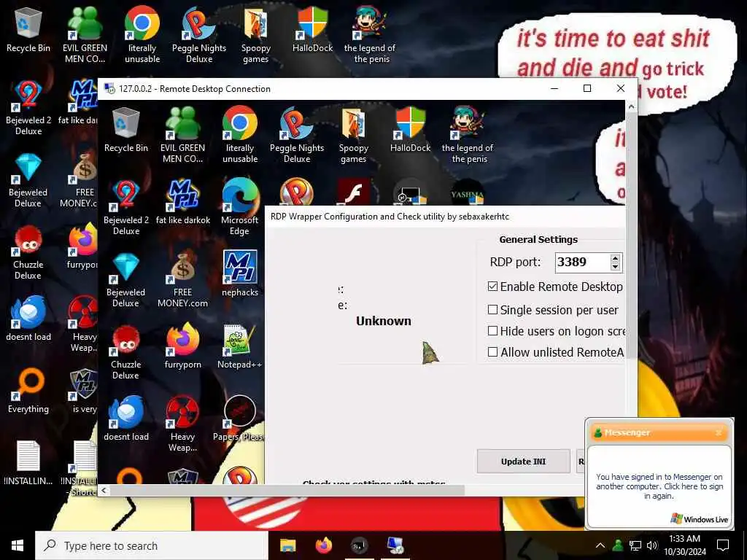Launch Chuzzle Deluxe on the local desktop

click(x=28, y=253)
